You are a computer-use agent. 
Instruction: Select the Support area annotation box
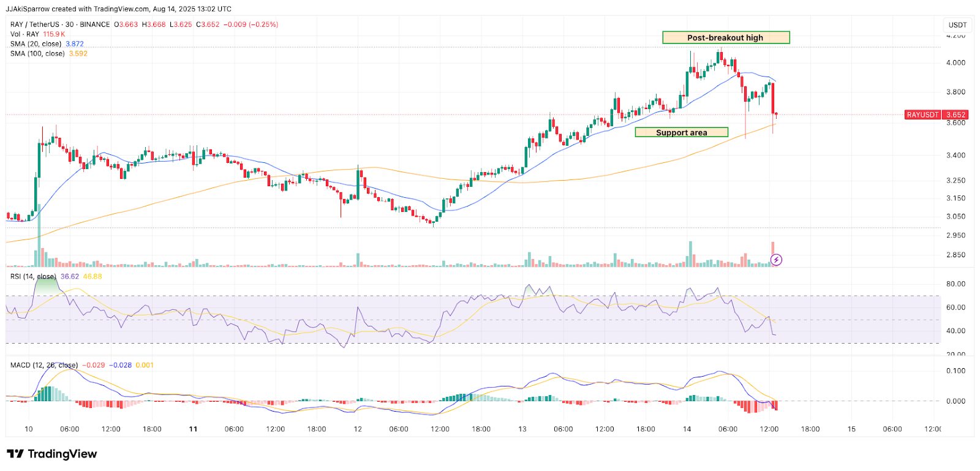point(681,132)
